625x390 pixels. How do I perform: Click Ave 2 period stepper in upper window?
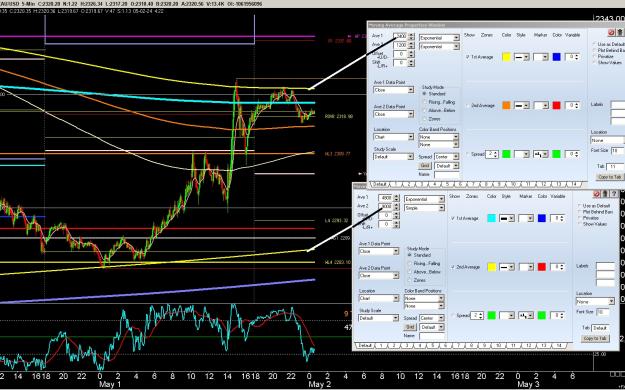(x=411, y=45)
